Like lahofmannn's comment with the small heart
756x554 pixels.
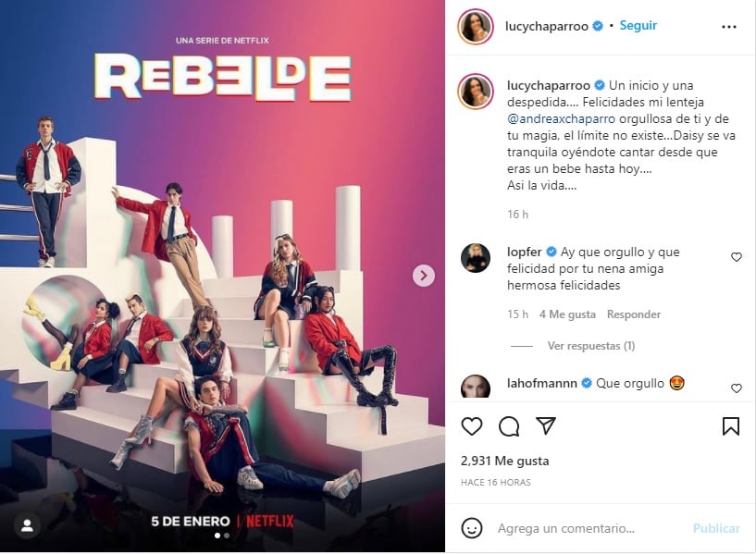(x=736, y=388)
